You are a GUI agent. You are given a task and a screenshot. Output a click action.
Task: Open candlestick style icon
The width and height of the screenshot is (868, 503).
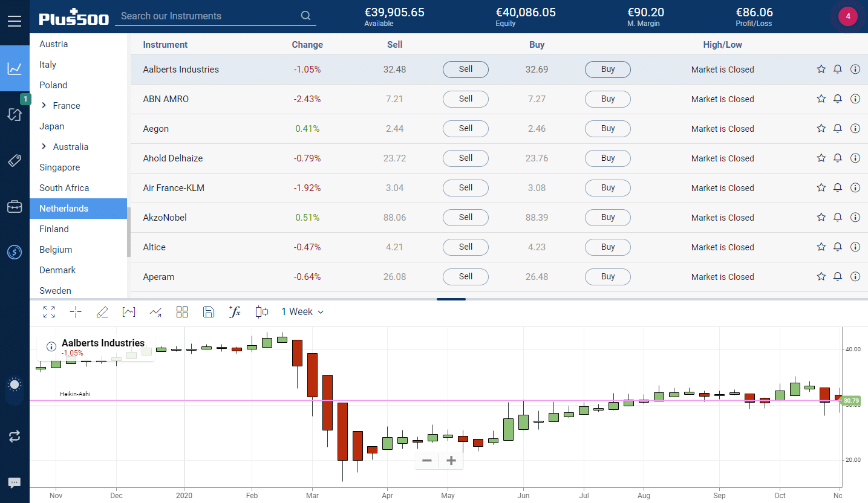click(262, 312)
